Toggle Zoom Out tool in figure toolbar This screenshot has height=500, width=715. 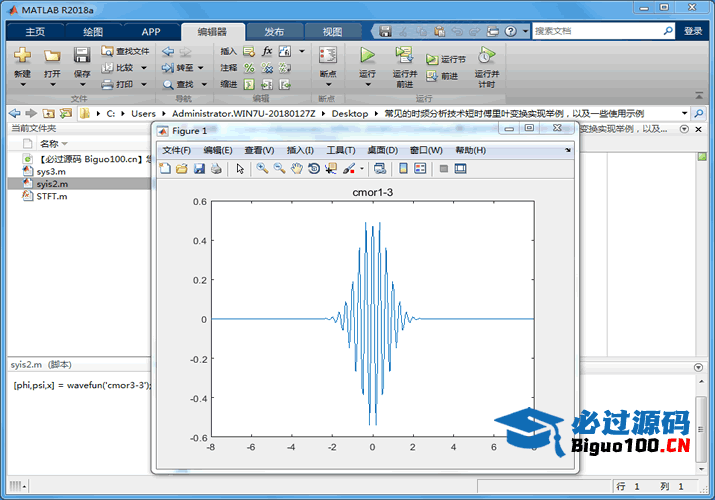click(280, 169)
